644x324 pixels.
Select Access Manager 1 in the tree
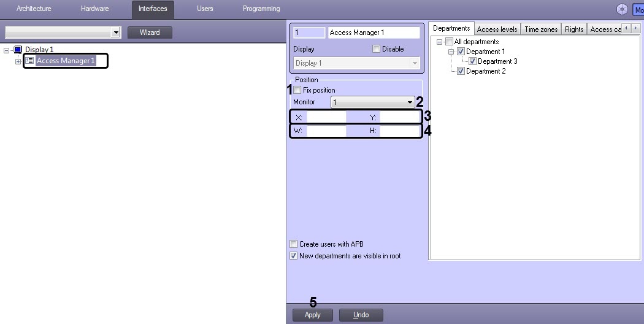(66, 61)
